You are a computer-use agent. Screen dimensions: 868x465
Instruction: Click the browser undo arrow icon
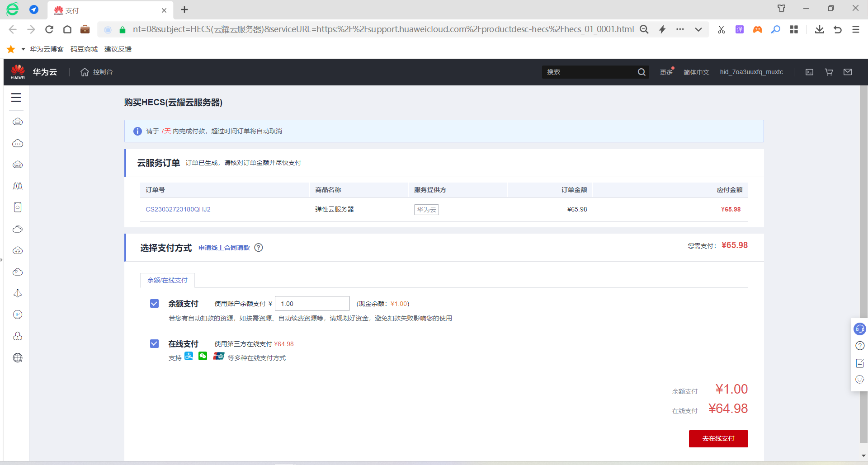(838, 29)
